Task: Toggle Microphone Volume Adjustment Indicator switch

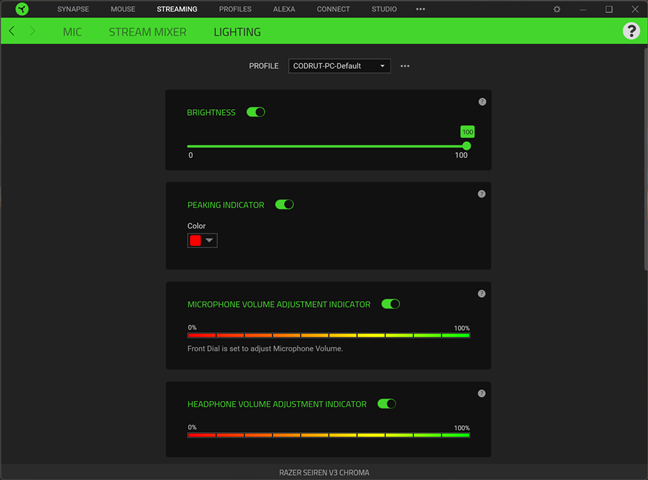Action: pyautogui.click(x=391, y=304)
